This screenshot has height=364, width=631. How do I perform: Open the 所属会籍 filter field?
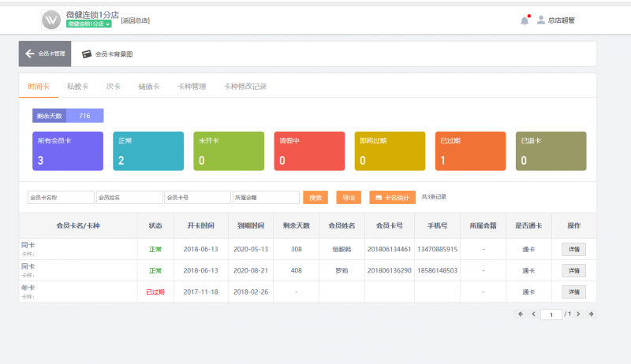[266, 198]
